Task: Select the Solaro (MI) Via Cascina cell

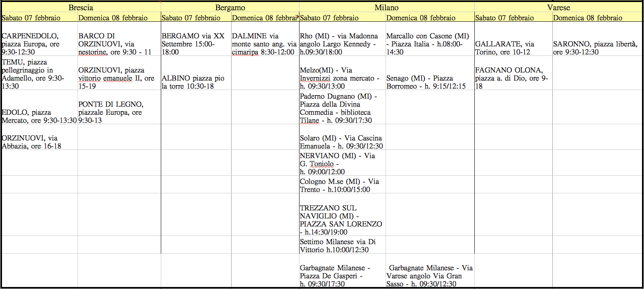Action: pyautogui.click(x=343, y=137)
